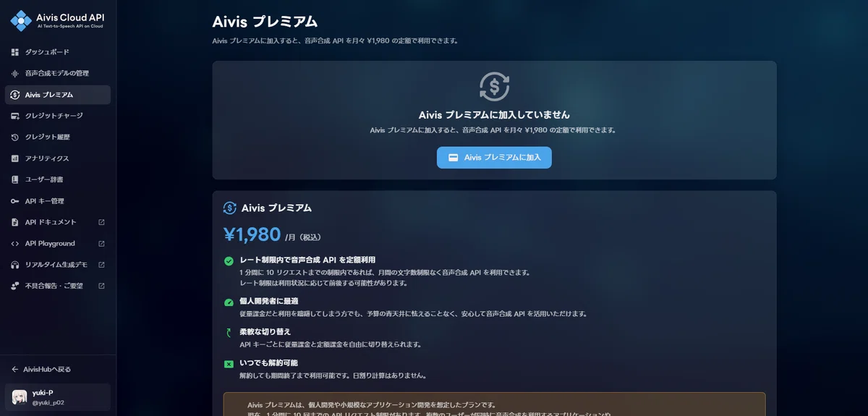
Task: Click external link icon beside リアルタイム生成デモ
Action: 101,265
